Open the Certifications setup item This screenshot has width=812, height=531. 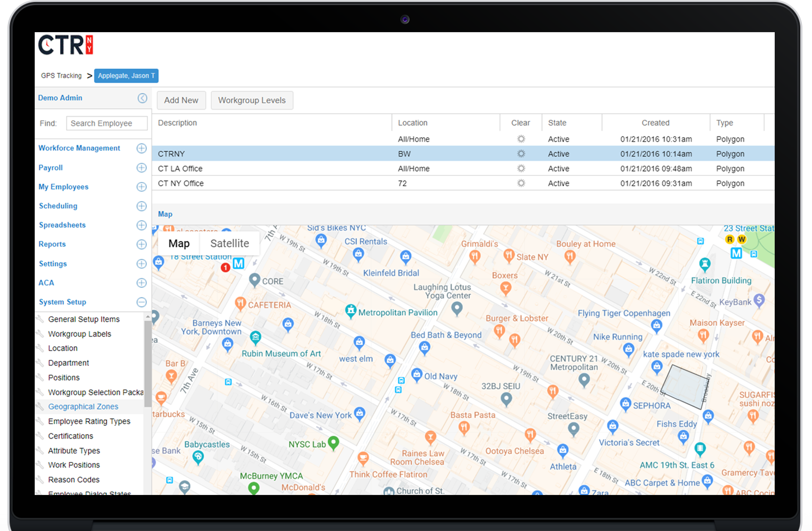click(71, 436)
